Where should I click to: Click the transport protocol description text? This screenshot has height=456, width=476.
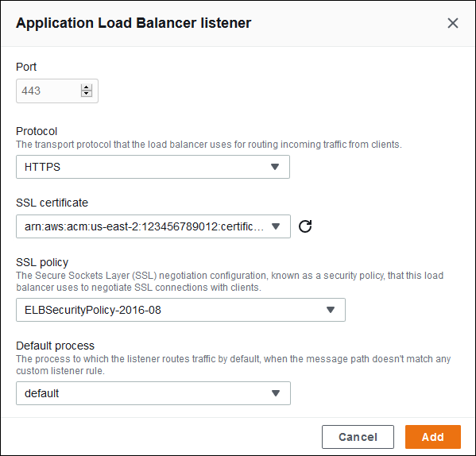click(x=209, y=145)
